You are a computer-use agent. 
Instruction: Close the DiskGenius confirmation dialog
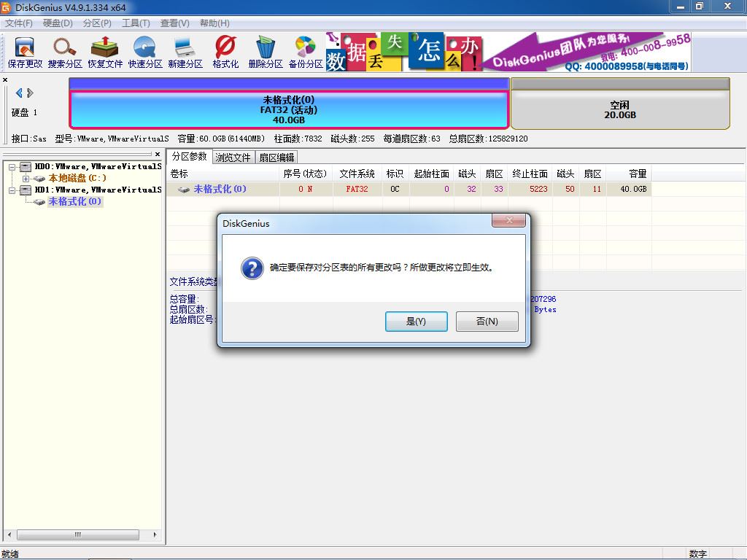click(508, 220)
